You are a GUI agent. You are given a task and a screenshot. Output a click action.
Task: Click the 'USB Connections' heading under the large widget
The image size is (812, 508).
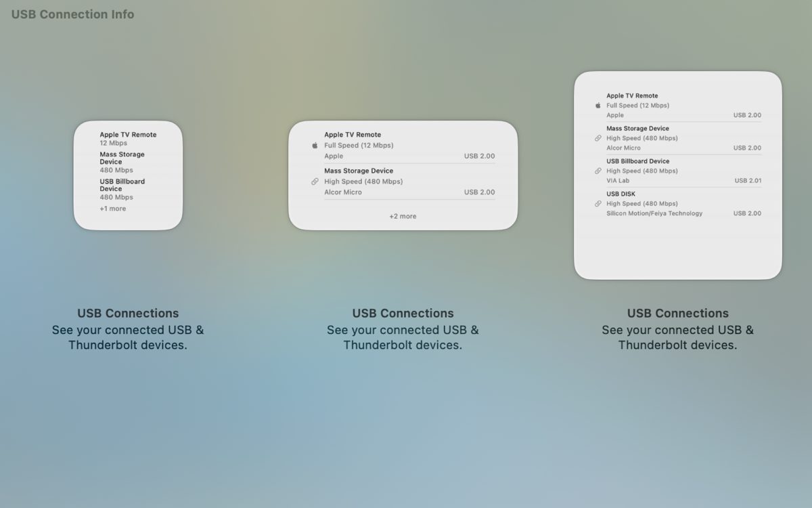point(678,313)
